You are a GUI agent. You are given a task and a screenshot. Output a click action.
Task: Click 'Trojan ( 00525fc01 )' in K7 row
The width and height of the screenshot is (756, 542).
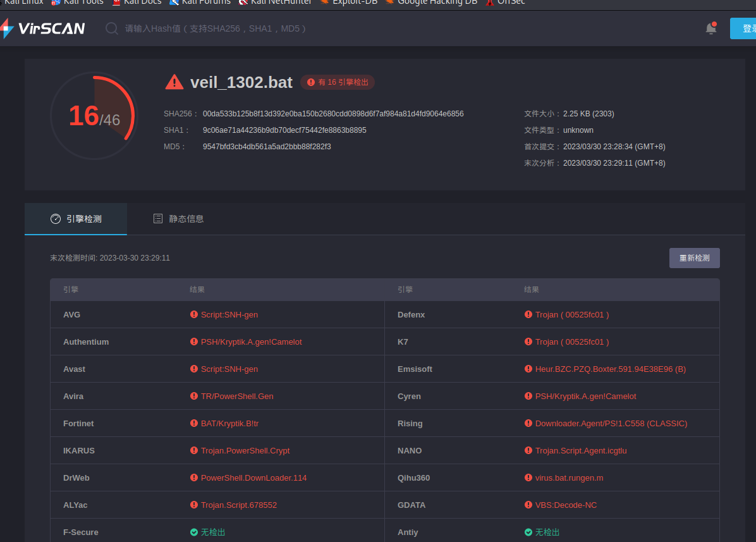coord(572,342)
